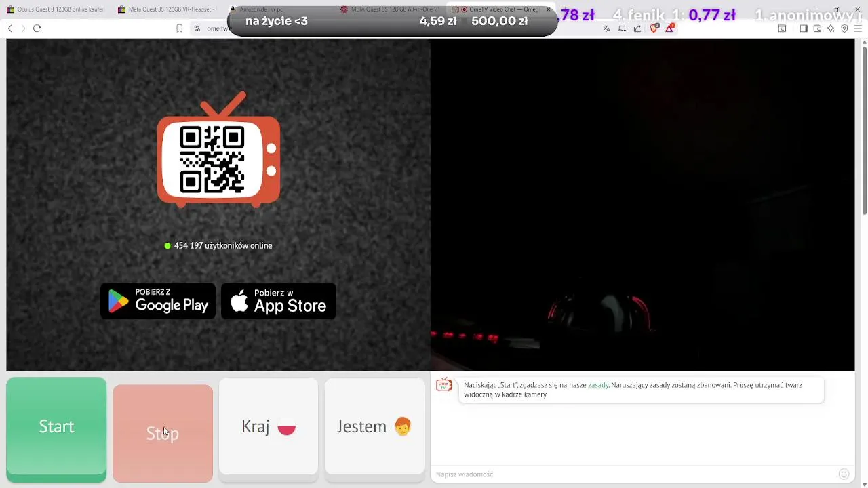This screenshot has height=488, width=868.
Task: Open the Brave Wallet icon
Action: 817,28
